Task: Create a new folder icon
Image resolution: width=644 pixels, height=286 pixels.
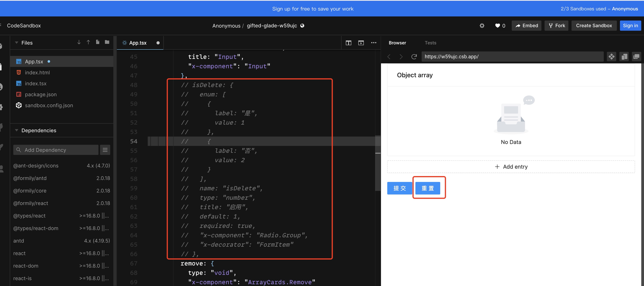Action: click(107, 42)
